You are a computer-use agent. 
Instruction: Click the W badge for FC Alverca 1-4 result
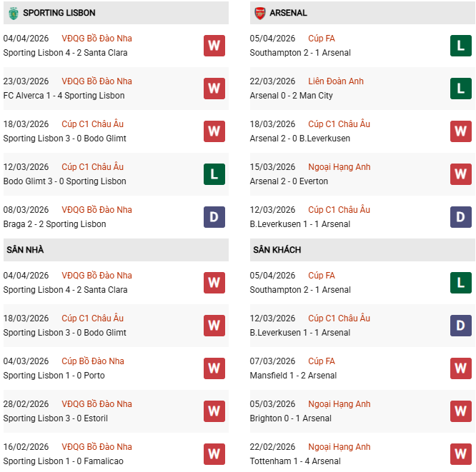[214, 89]
